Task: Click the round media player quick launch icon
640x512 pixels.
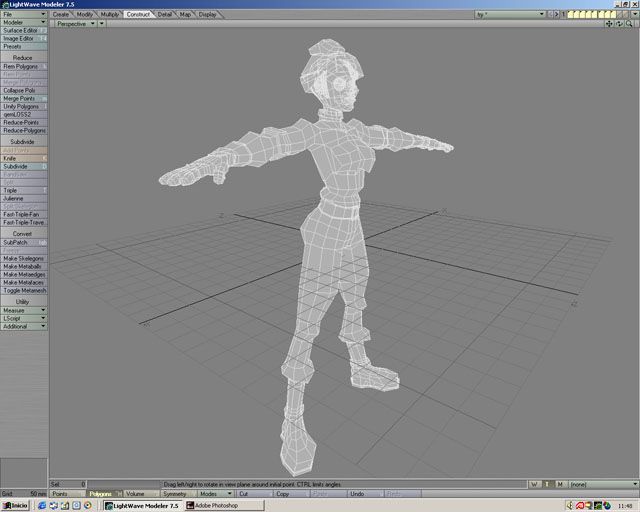Action: pos(87,505)
